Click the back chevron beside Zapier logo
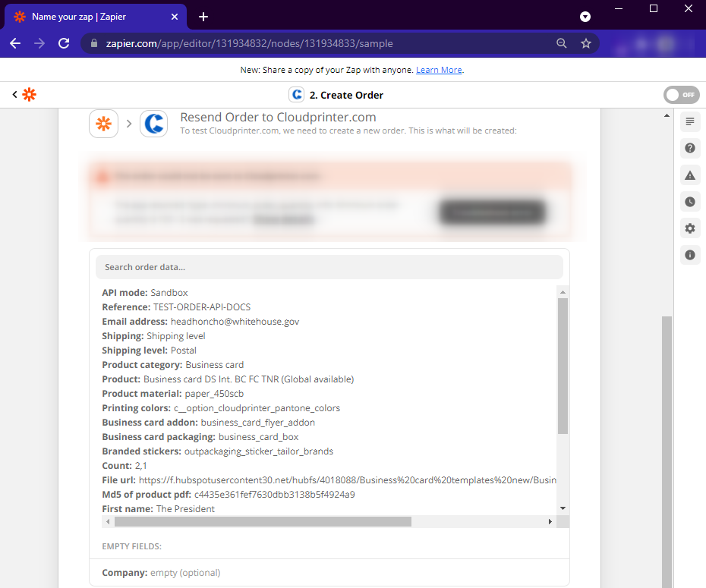This screenshot has width=706, height=588. tap(15, 94)
